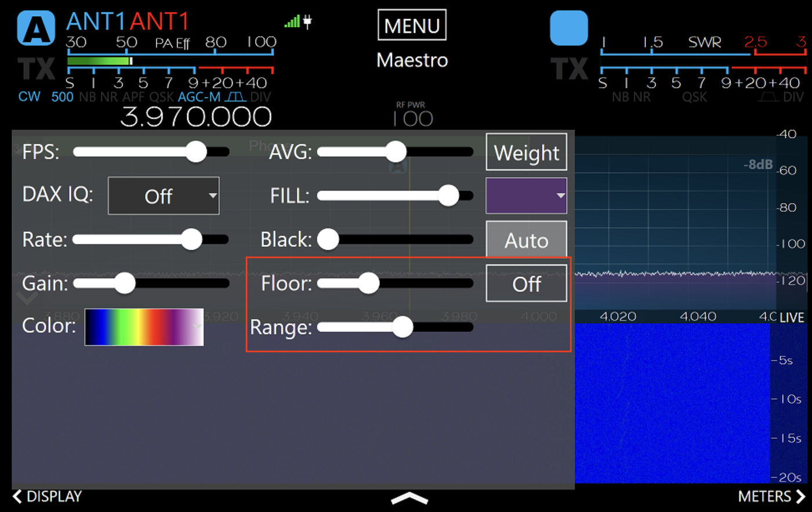This screenshot has height=512, width=812.
Task: Click the red ANT1 transmit antenna label
Action: (x=159, y=21)
